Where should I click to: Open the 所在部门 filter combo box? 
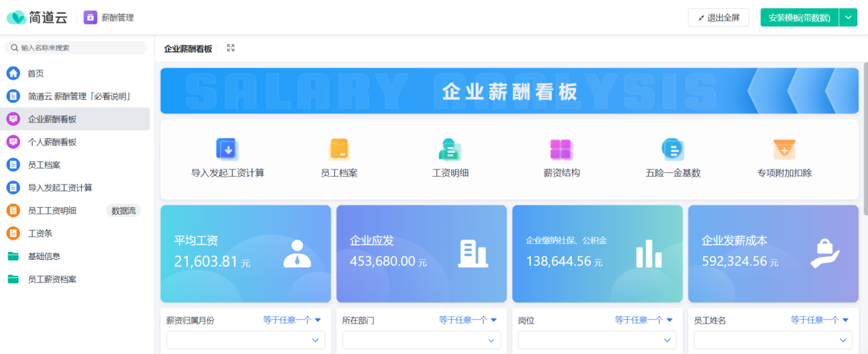click(421, 340)
